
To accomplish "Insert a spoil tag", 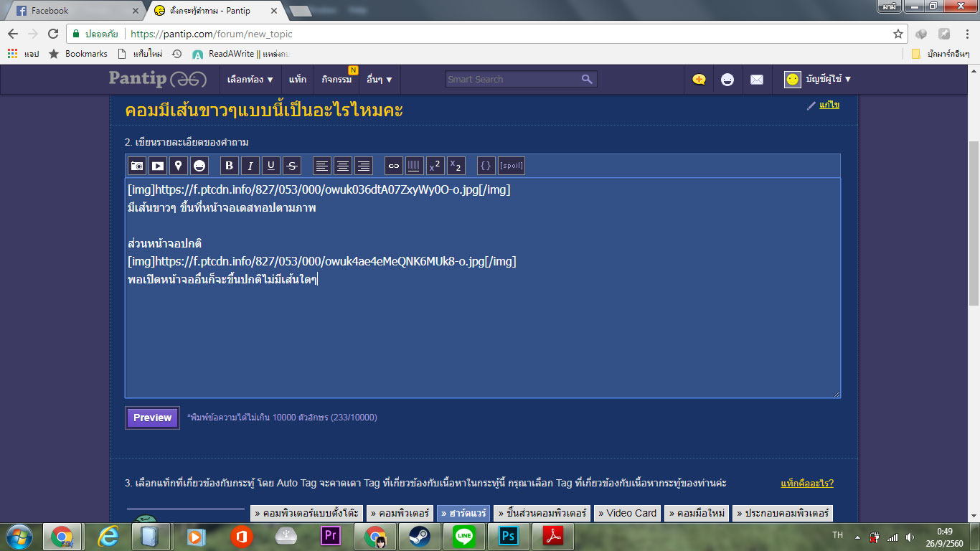I will coord(512,166).
